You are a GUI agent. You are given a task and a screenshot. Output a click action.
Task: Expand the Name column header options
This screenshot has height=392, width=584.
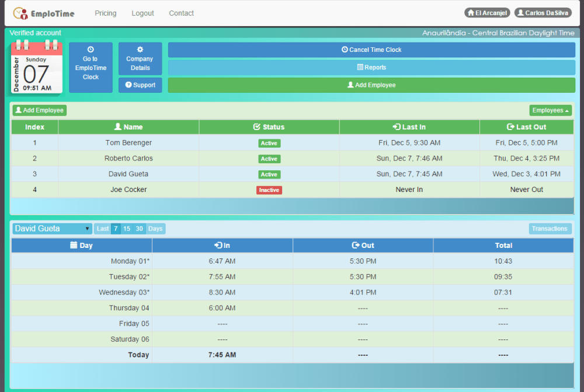(x=128, y=127)
